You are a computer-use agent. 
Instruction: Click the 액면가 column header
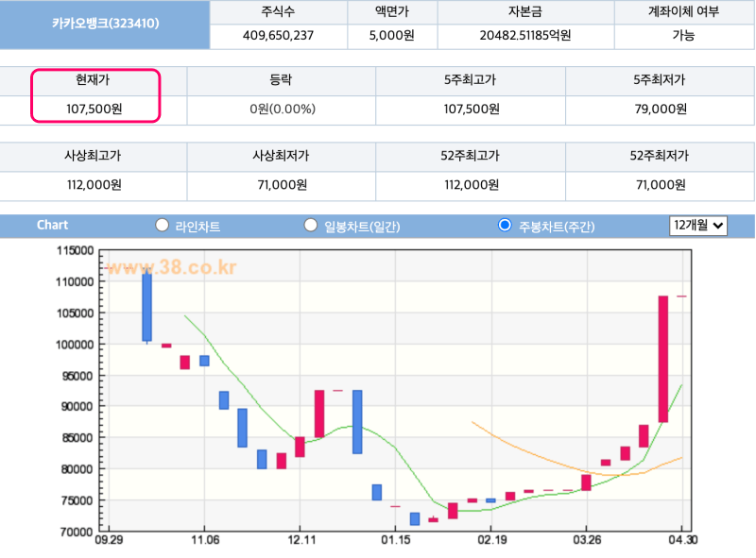coord(392,11)
